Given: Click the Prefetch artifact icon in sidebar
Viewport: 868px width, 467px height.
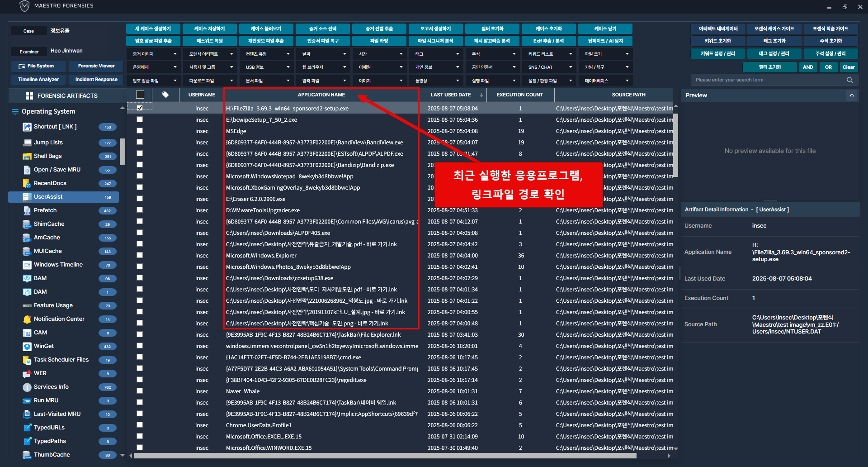Looking at the screenshot, I should (x=27, y=210).
